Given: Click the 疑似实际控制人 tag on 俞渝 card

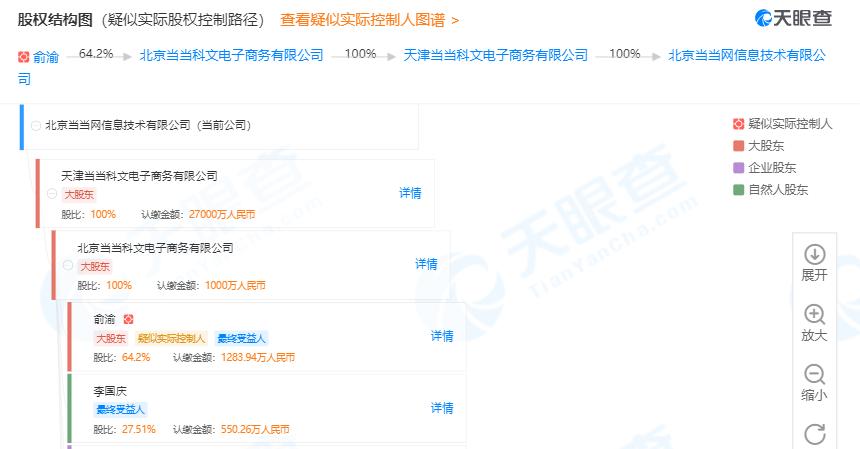Looking at the screenshot, I should point(171,338).
